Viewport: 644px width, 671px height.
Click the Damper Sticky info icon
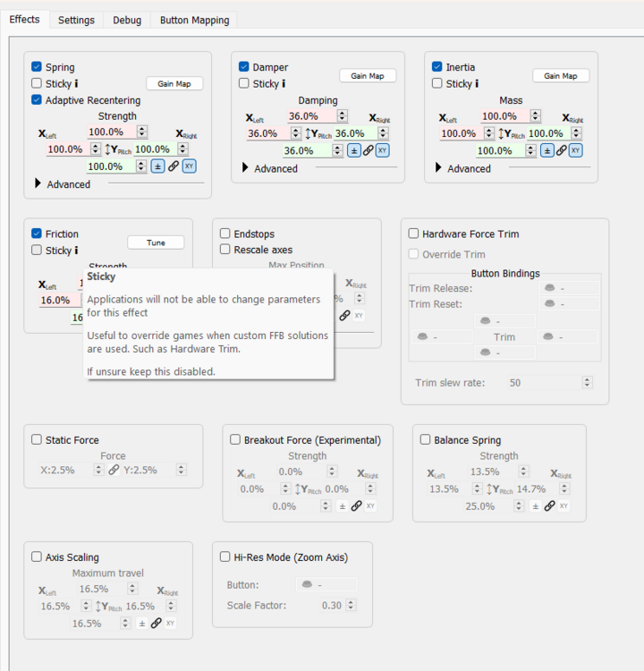pos(284,84)
